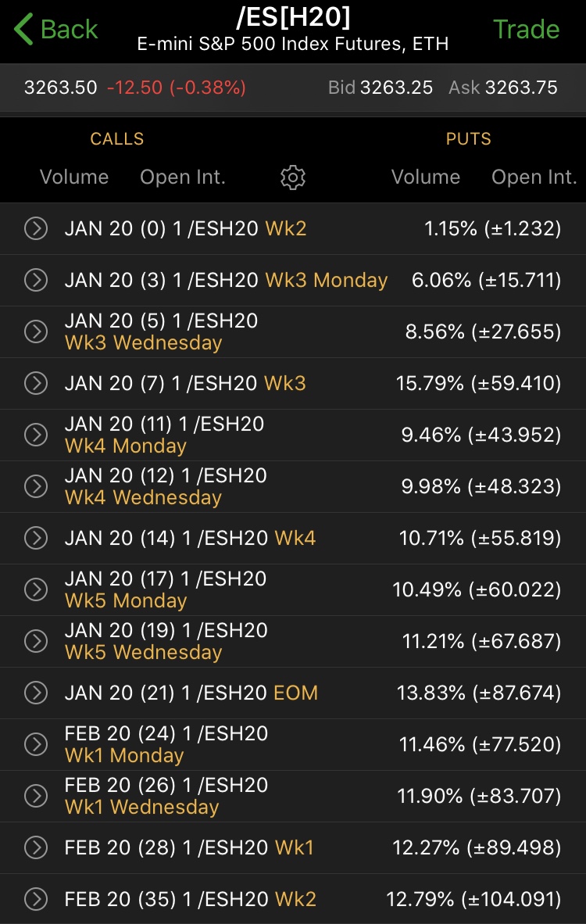This screenshot has width=586, height=924.
Task: Expand the JAN 20 (0) Wk2 expiration
Action: coord(36,228)
